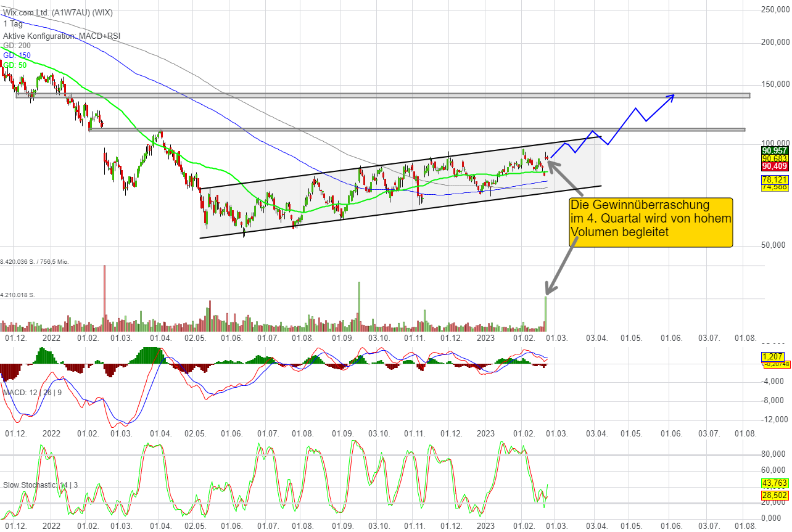The width and height of the screenshot is (792, 532).
Task: Click the '1,207' MACD value tag
Action: (772, 357)
